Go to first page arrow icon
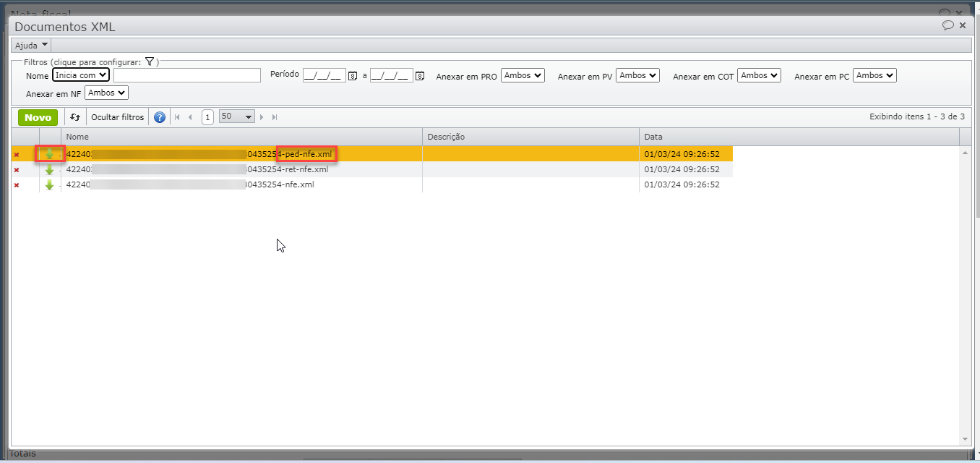This screenshot has height=463, width=980. pos(178,117)
